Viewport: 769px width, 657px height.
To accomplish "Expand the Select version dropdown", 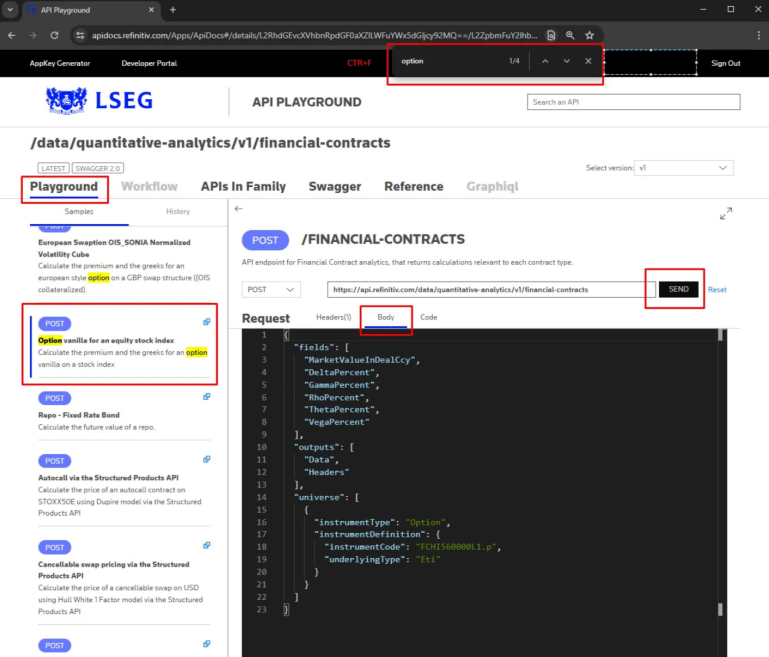I will point(684,168).
